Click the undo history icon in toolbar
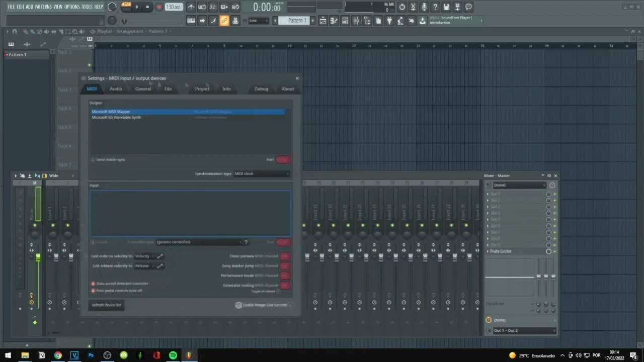 tap(402, 7)
